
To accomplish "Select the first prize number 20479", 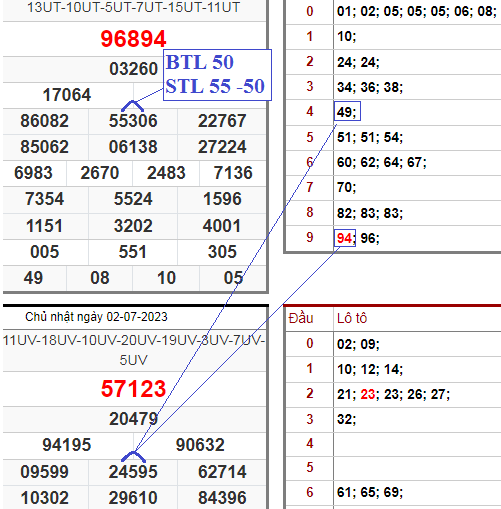I will [x=133, y=419].
